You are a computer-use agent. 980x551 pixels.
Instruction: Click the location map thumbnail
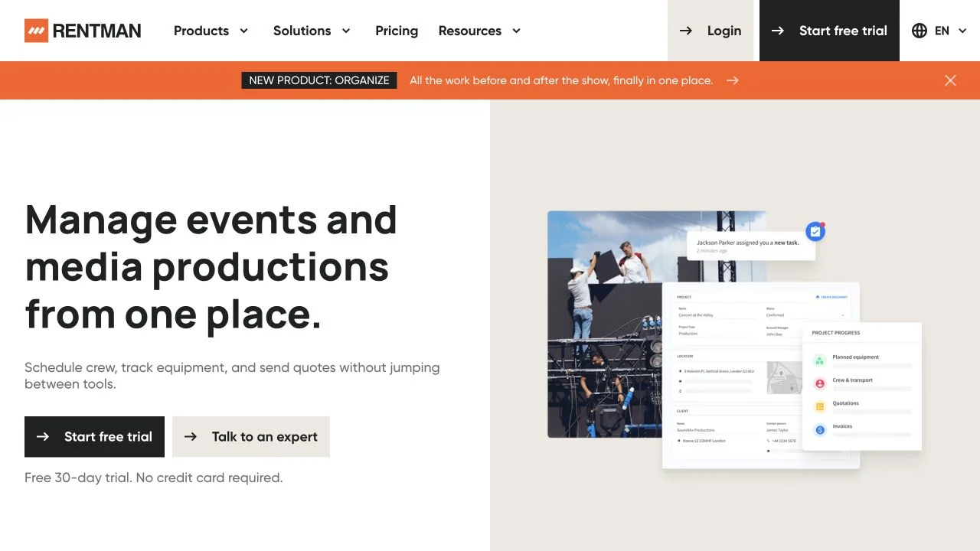[x=785, y=377]
